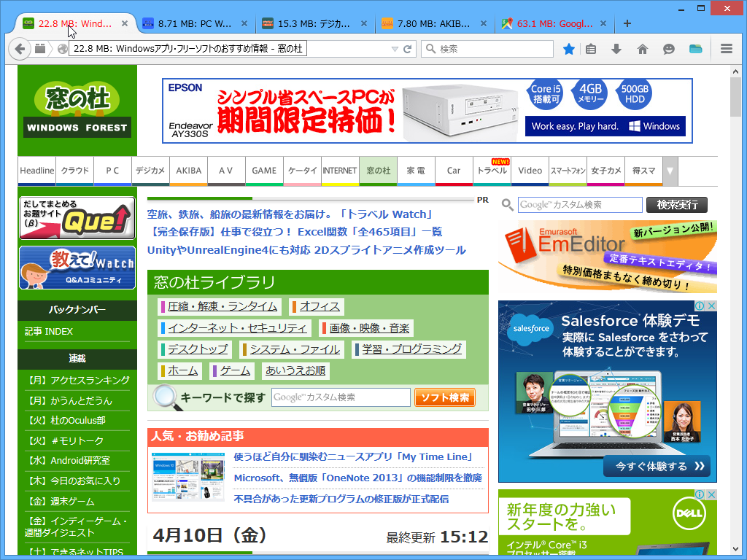This screenshot has height=560, width=747.
Task: Click the teal folder icon in the toolbar
Action: coord(694,49)
